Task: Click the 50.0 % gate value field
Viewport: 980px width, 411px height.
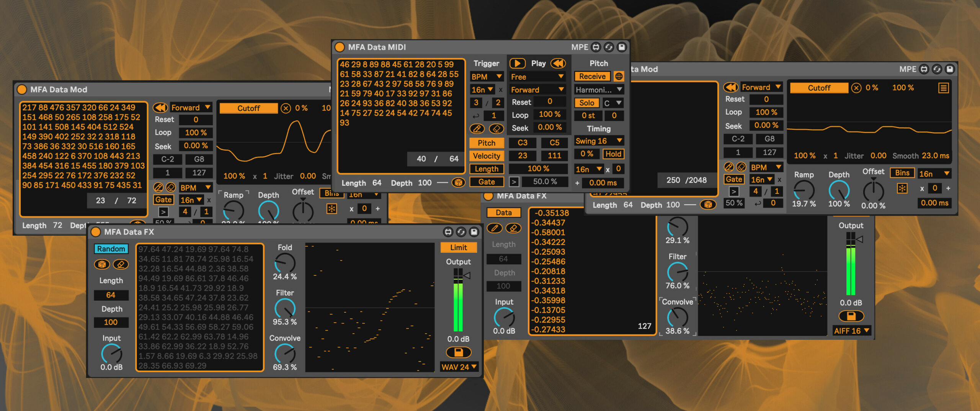Action: 545,182
